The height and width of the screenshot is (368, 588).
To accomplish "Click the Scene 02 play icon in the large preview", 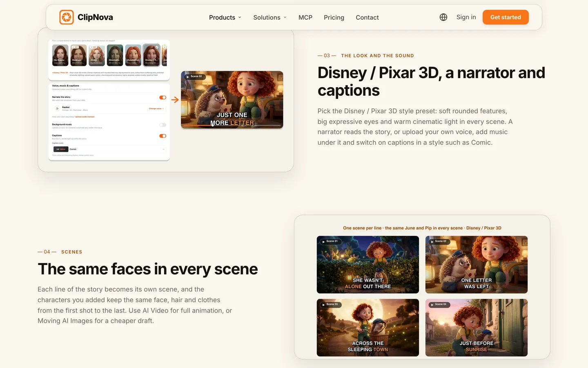I will tap(187, 76).
